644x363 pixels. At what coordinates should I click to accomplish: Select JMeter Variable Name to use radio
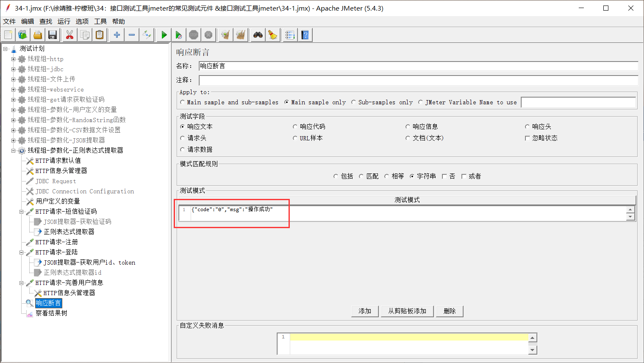click(x=467, y=102)
